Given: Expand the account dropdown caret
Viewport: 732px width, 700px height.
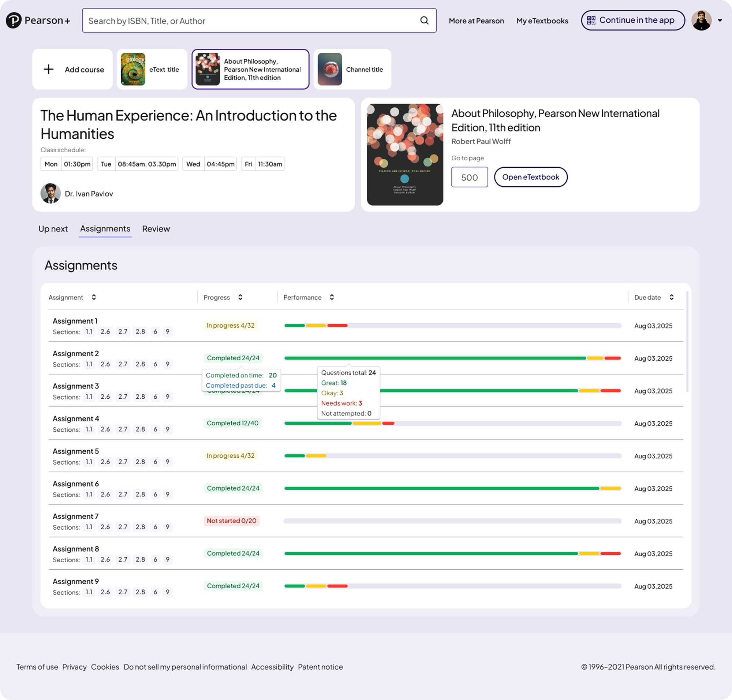Looking at the screenshot, I should (x=720, y=21).
